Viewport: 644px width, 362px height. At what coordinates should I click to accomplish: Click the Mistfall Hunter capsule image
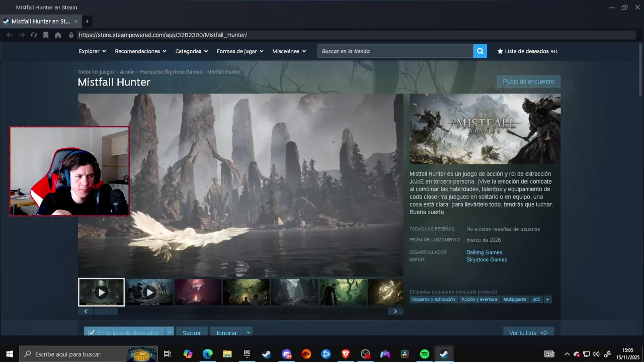pos(485,129)
